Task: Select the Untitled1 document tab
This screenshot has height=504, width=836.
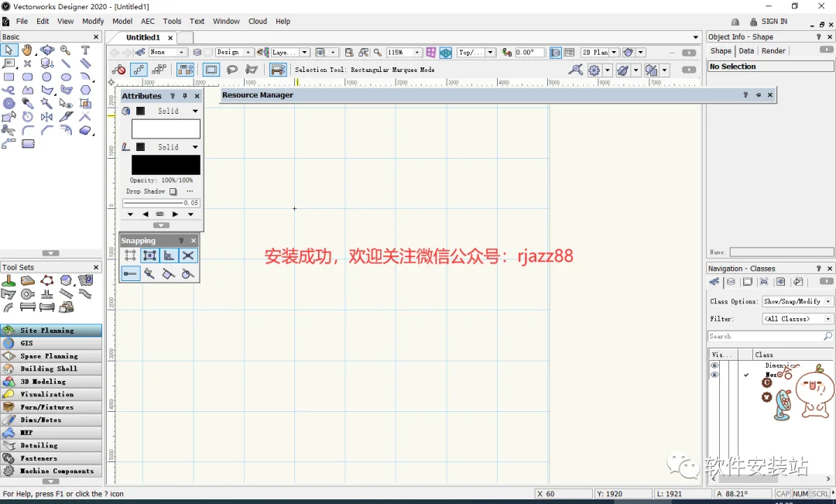Action: [x=143, y=37]
